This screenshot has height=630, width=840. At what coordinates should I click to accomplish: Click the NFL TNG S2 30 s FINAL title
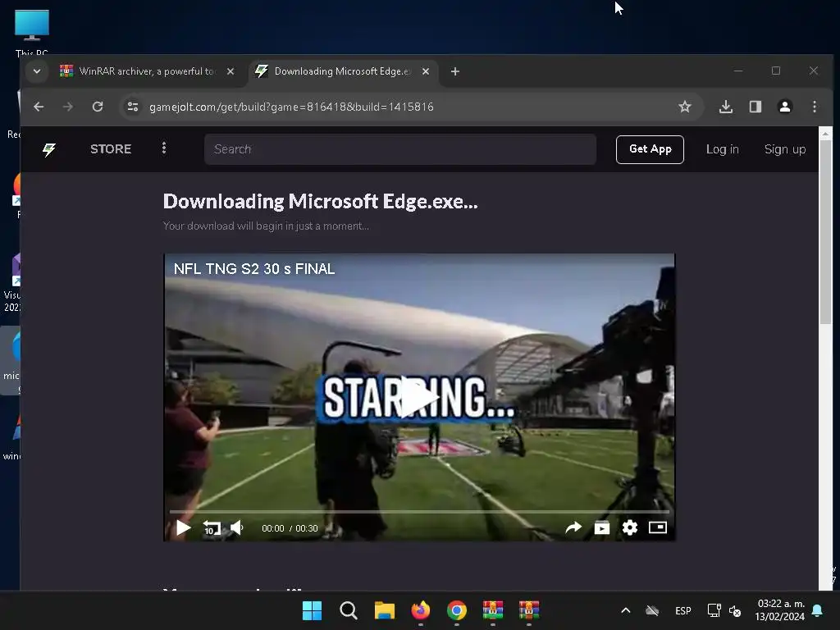click(254, 269)
